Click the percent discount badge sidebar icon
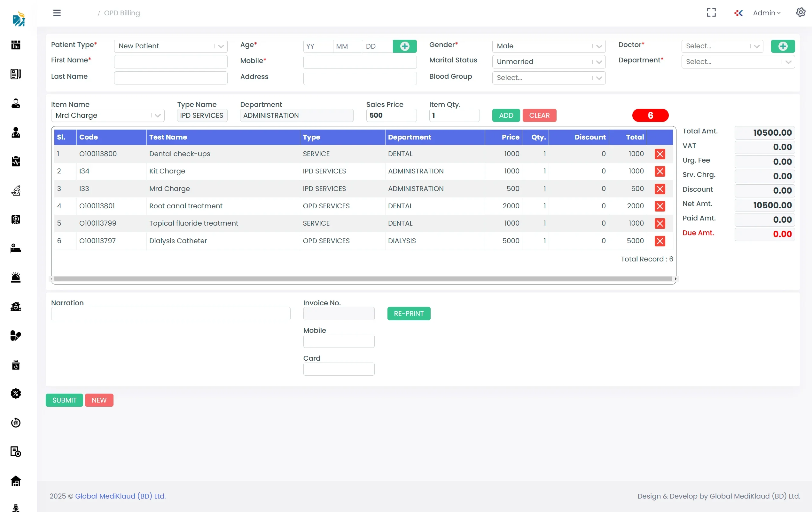This screenshot has height=512, width=812. (16, 394)
